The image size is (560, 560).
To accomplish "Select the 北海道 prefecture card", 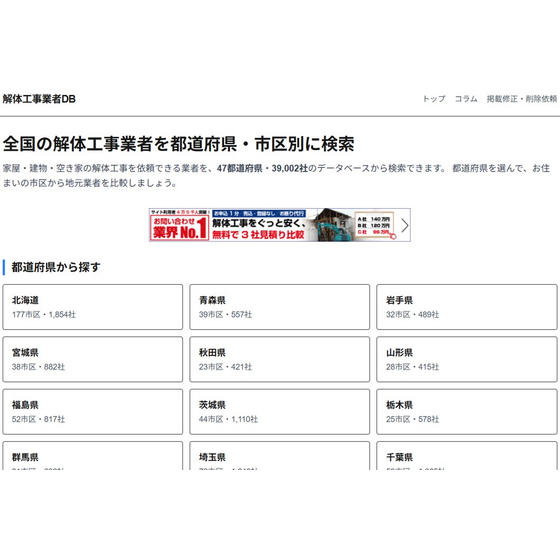I will 92,307.
